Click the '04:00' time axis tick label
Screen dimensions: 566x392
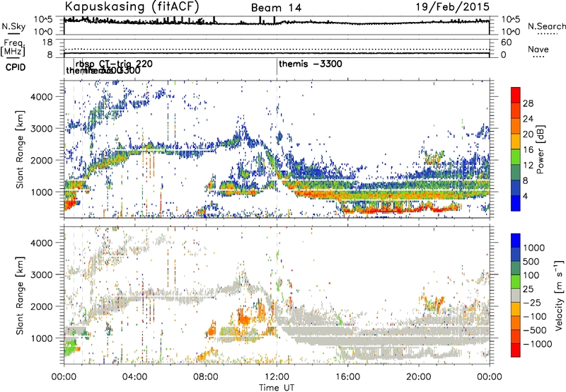point(135,377)
